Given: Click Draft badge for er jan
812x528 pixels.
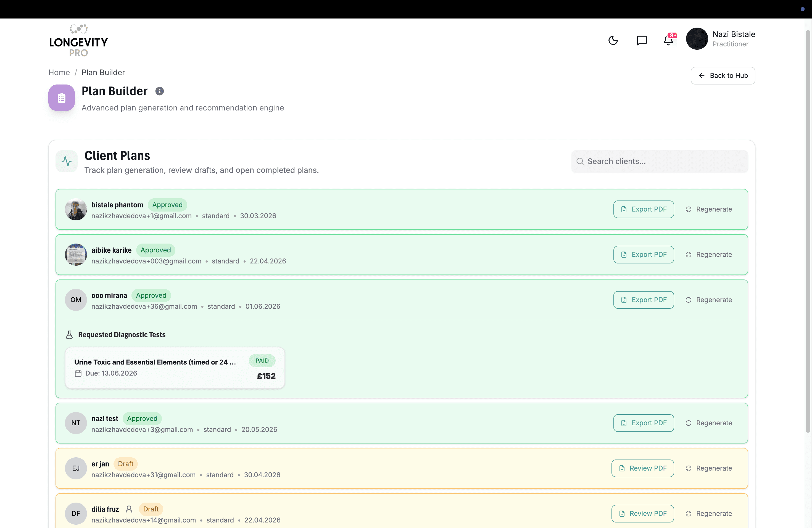Looking at the screenshot, I should click(x=126, y=464).
